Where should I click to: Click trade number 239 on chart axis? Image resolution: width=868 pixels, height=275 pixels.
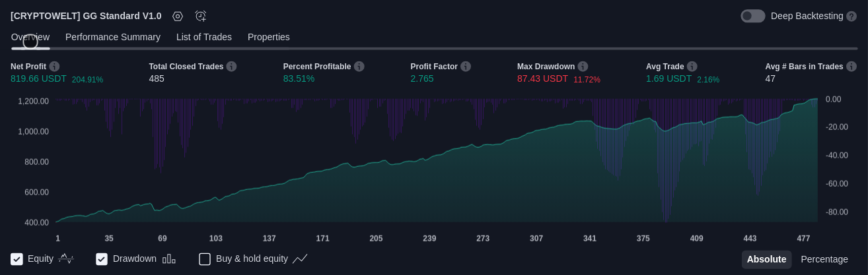(429, 239)
